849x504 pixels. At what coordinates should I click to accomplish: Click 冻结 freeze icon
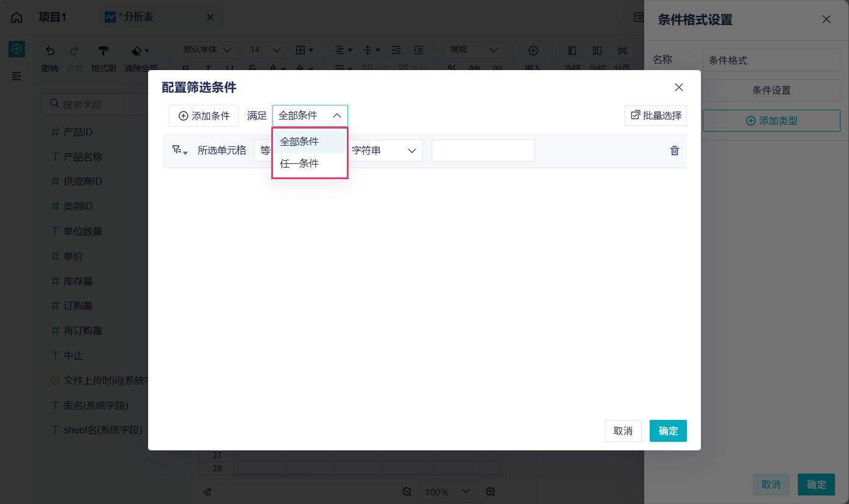pos(572,51)
